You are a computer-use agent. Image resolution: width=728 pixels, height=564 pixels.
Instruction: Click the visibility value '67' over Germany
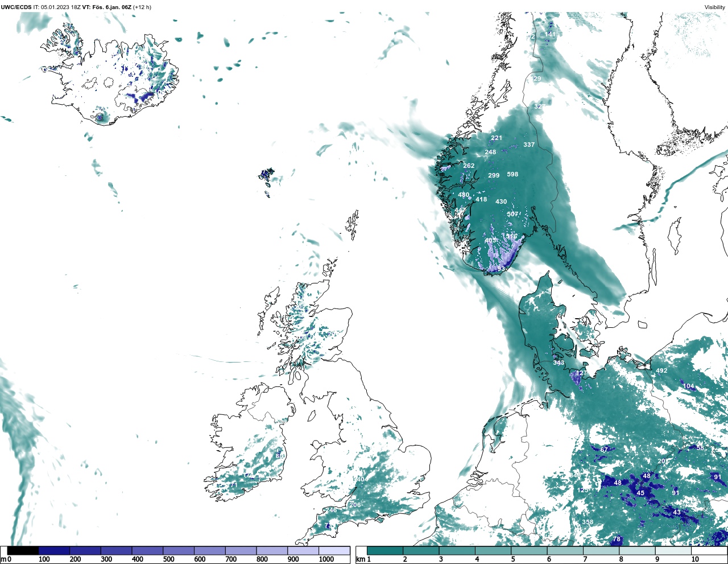[604, 450]
